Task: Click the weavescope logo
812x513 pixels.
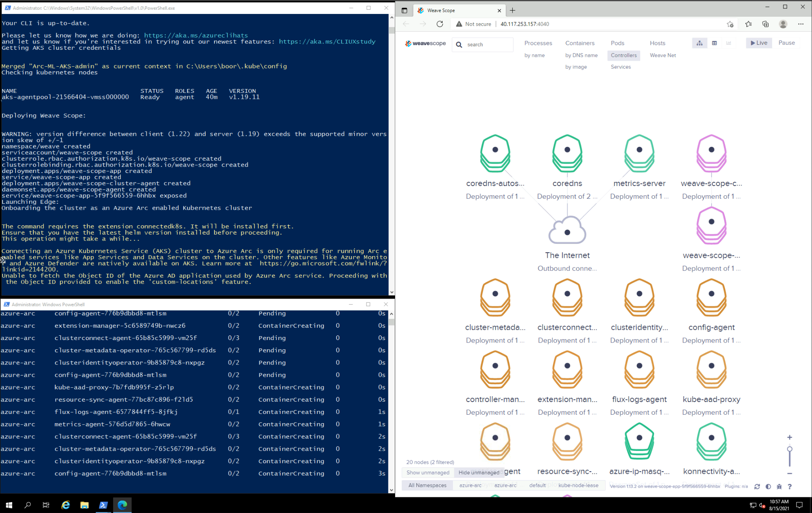Action: click(425, 43)
